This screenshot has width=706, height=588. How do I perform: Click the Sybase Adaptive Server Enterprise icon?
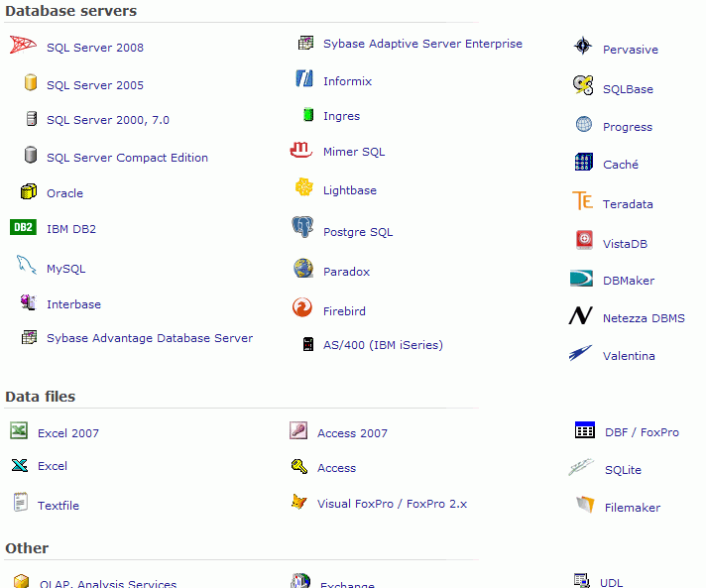pyautogui.click(x=305, y=43)
